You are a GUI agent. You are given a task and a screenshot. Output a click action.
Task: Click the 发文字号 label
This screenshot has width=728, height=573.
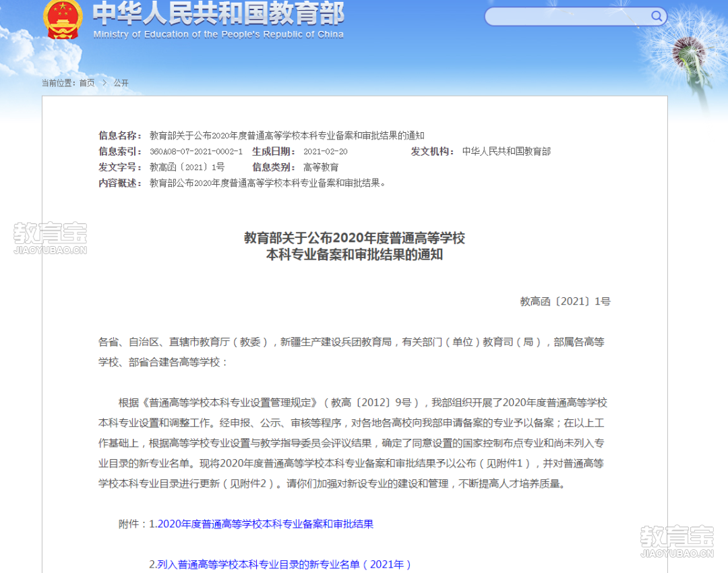coord(120,167)
